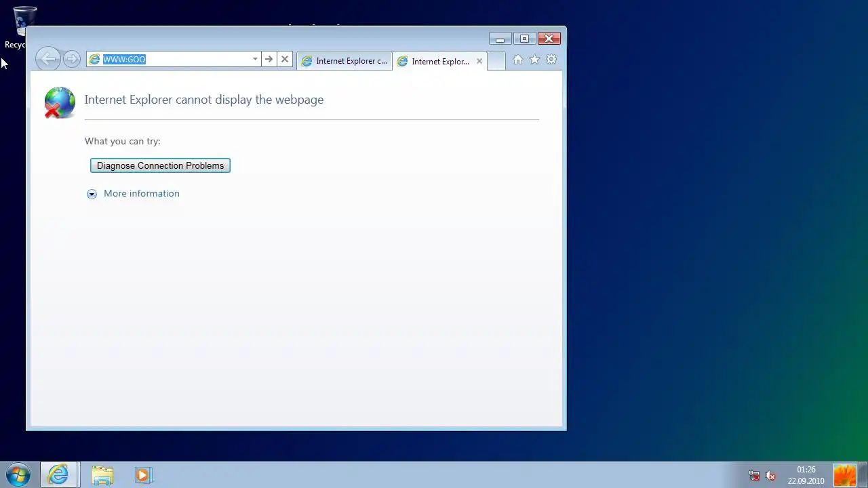Screen dimensions: 868x488
Task: Expand the address bar autocomplete dropdown arrow
Action: 255,59
